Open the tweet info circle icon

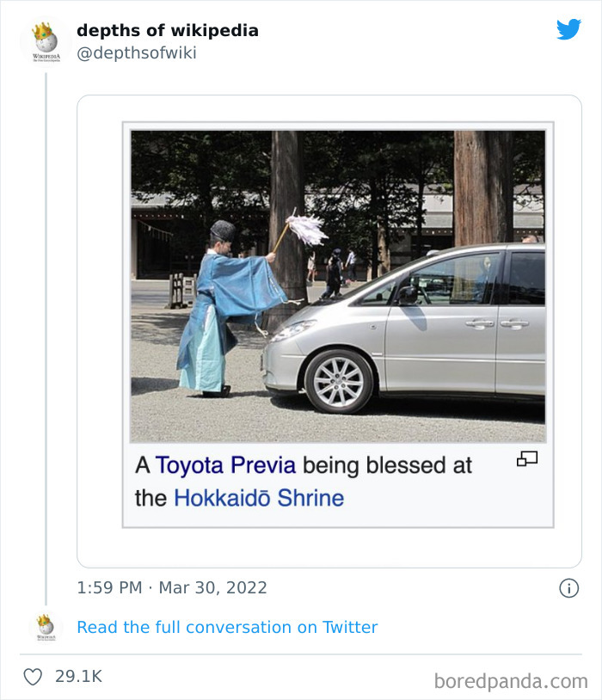tap(568, 587)
